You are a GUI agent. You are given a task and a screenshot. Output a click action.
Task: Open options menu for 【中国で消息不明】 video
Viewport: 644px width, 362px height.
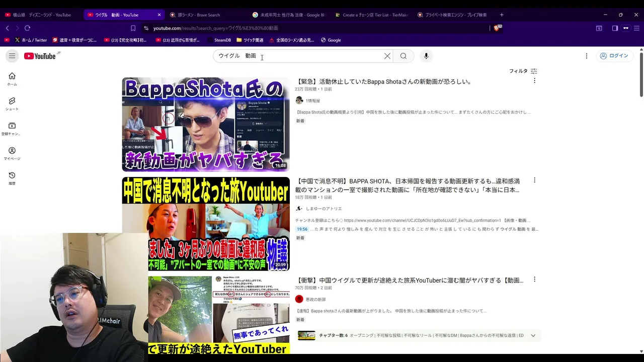pos(534,180)
